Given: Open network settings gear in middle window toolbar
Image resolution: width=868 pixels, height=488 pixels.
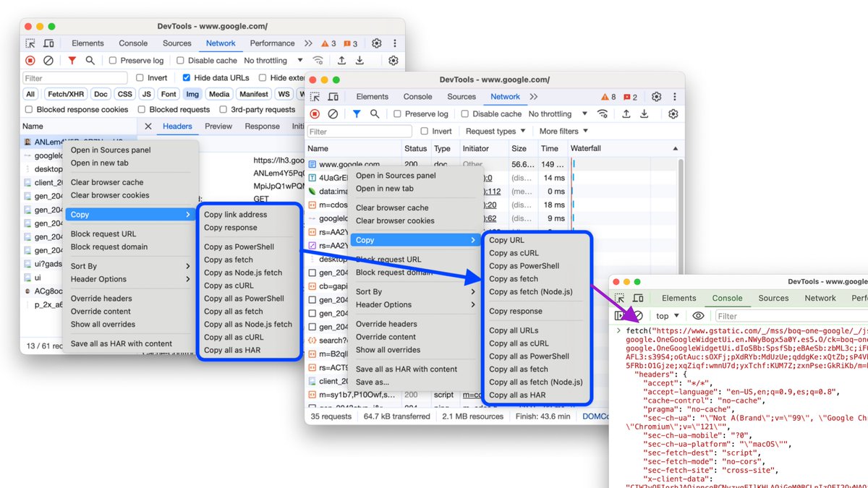Looking at the screenshot, I should point(673,114).
